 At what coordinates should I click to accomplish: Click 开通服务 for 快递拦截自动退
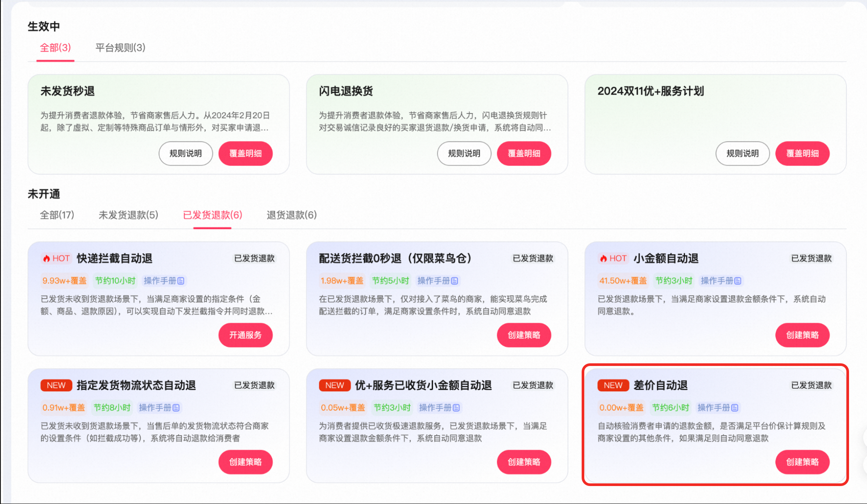[245, 335]
